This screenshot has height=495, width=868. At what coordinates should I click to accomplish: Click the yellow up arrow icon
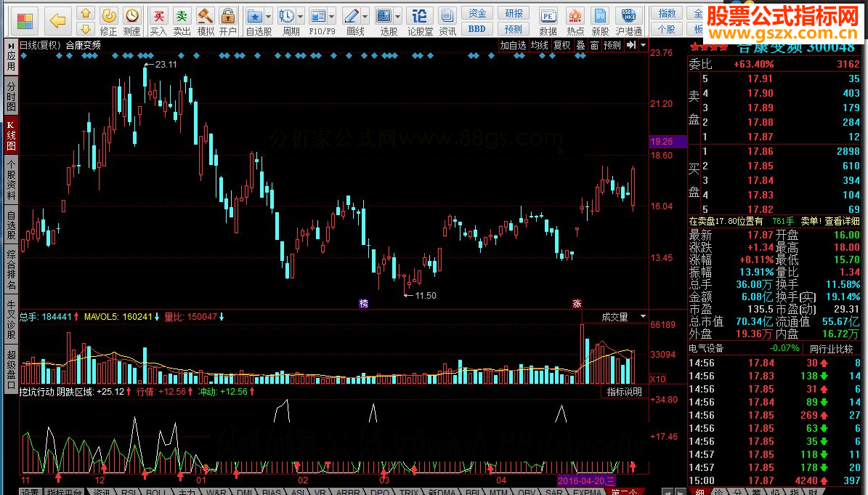pyautogui.click(x=85, y=13)
